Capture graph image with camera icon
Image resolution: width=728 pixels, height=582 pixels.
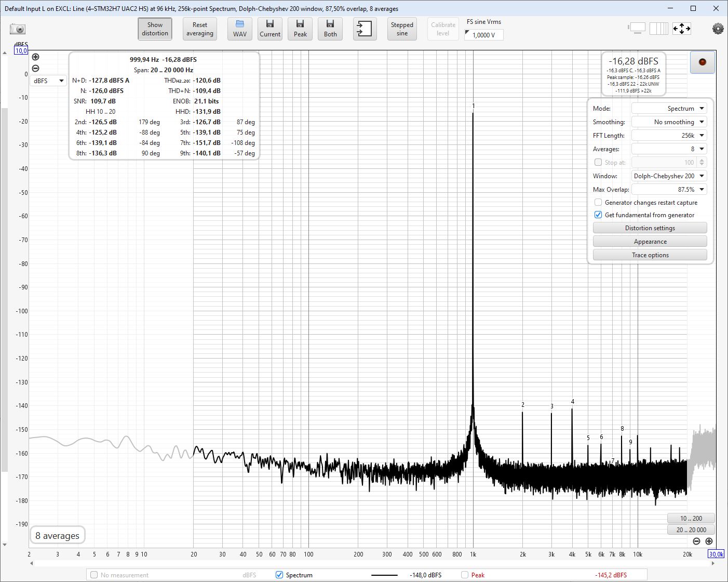(18, 29)
